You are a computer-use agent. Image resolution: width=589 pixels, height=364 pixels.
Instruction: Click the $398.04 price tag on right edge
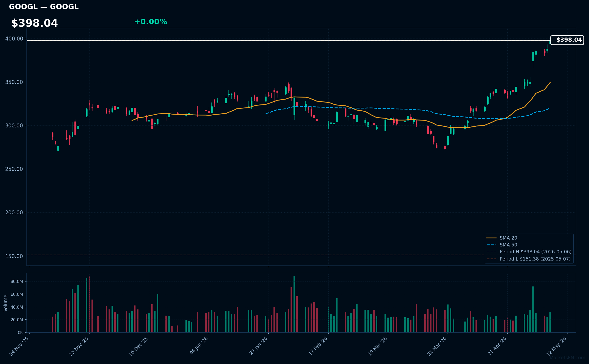click(567, 40)
